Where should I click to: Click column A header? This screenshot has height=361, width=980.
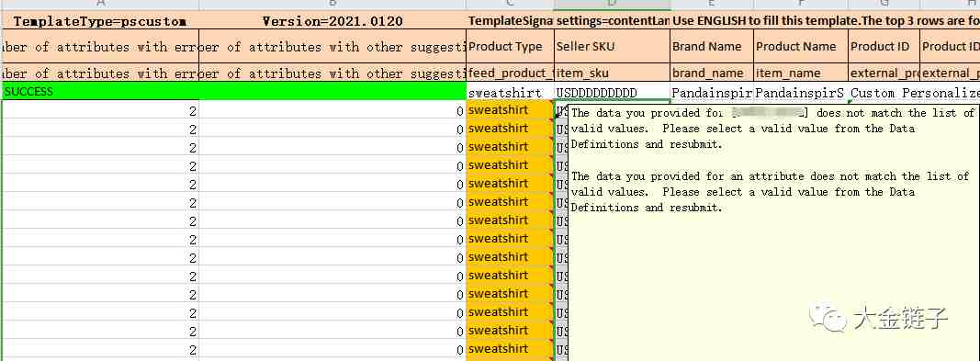(100, 5)
